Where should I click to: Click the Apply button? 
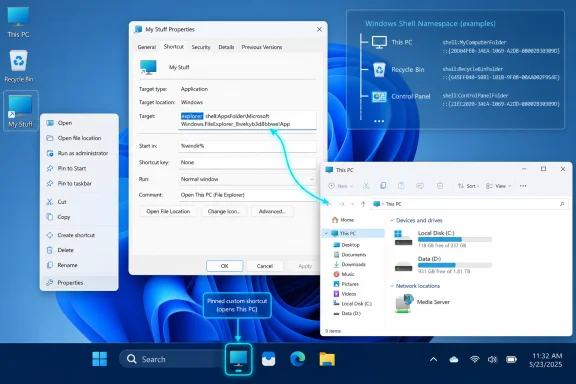click(305, 266)
